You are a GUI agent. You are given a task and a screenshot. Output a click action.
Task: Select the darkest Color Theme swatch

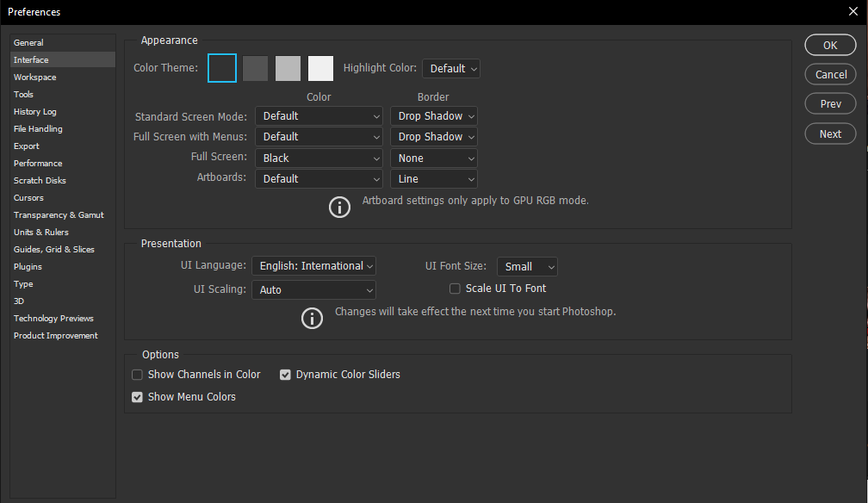click(x=222, y=68)
